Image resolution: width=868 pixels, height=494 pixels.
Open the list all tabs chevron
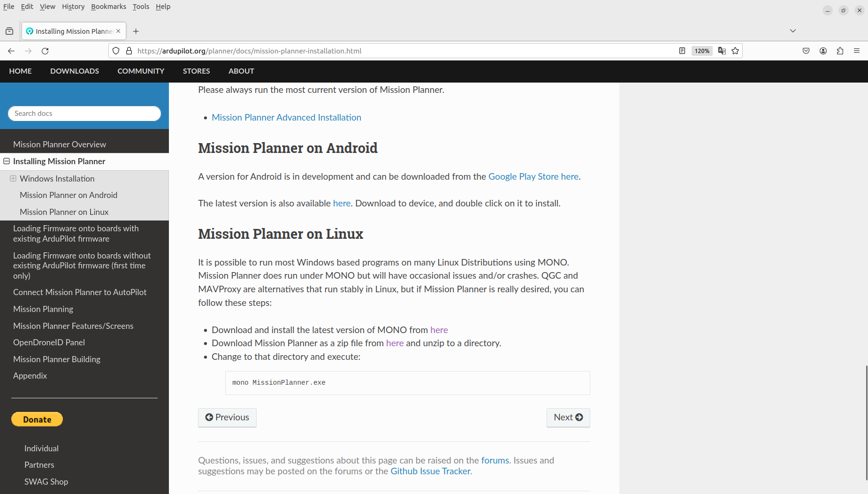[x=793, y=31]
